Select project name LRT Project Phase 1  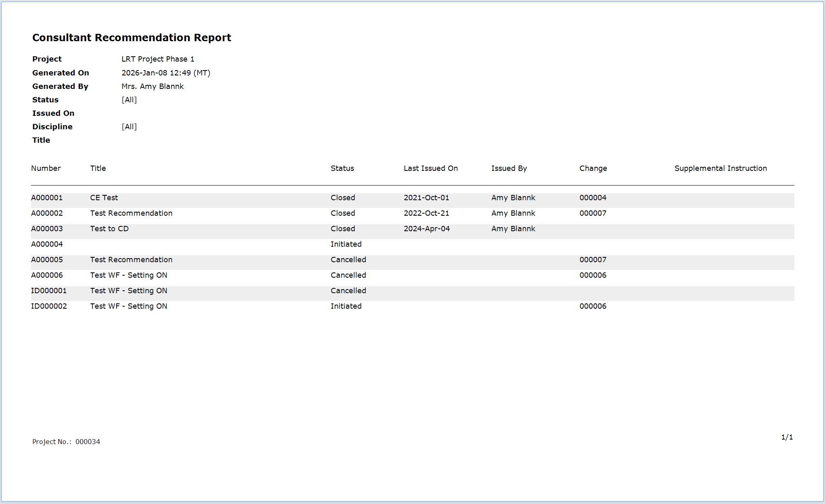point(158,59)
